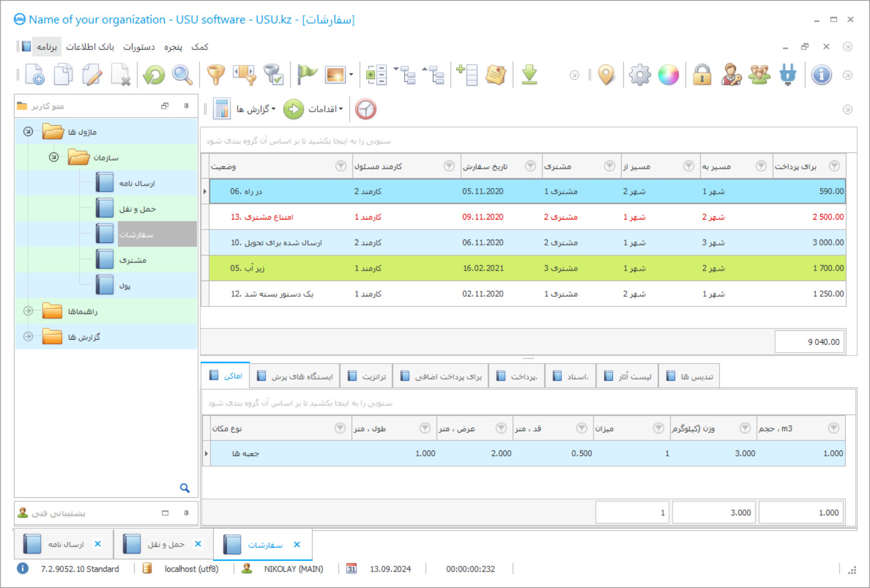This screenshot has height=588, width=870.
Task: Click the red clock icon
Action: pyautogui.click(x=366, y=110)
